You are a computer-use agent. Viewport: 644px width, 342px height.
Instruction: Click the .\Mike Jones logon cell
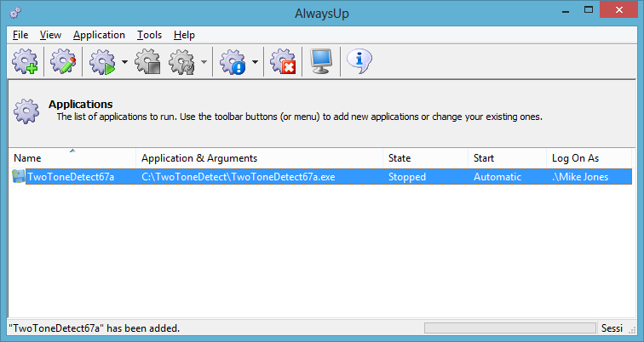tap(580, 177)
